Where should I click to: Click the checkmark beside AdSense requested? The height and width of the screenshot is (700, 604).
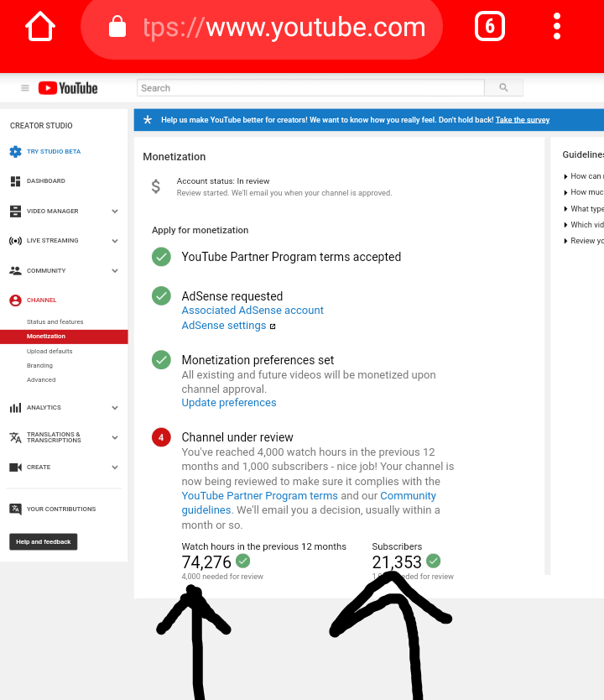[x=161, y=295]
